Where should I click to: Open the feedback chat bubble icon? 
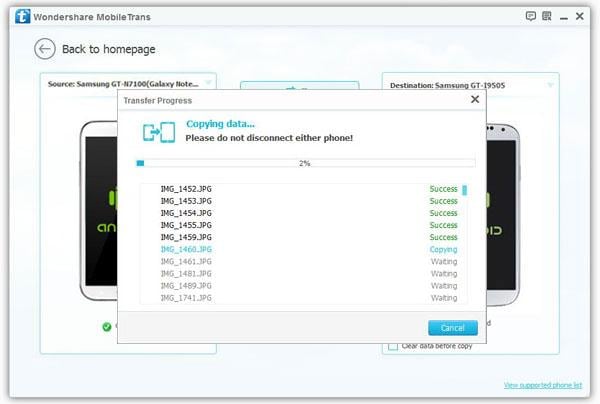tap(530, 16)
